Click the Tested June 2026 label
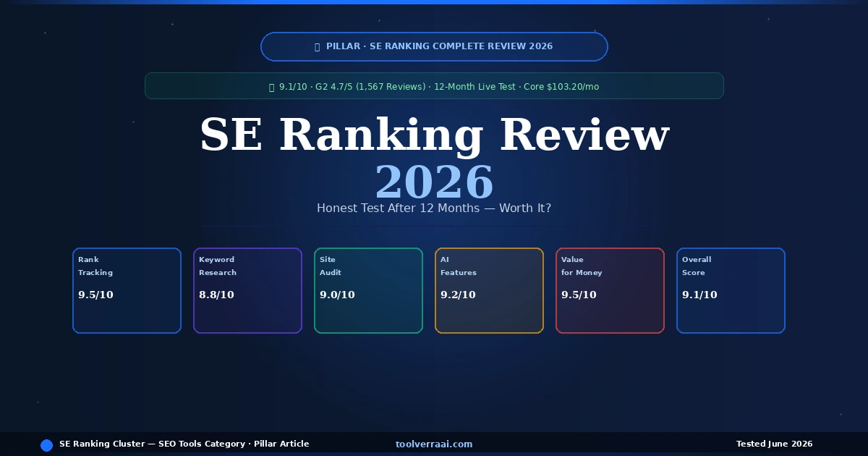The width and height of the screenshot is (868, 456). pyautogui.click(x=774, y=444)
